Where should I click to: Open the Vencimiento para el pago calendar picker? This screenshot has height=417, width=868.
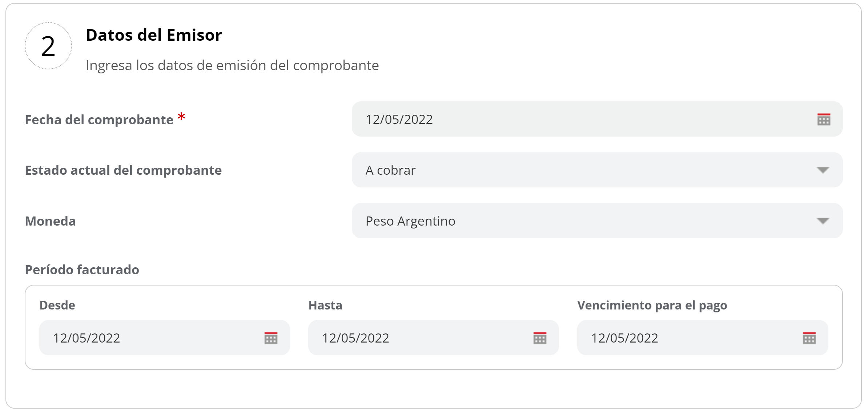tap(809, 338)
